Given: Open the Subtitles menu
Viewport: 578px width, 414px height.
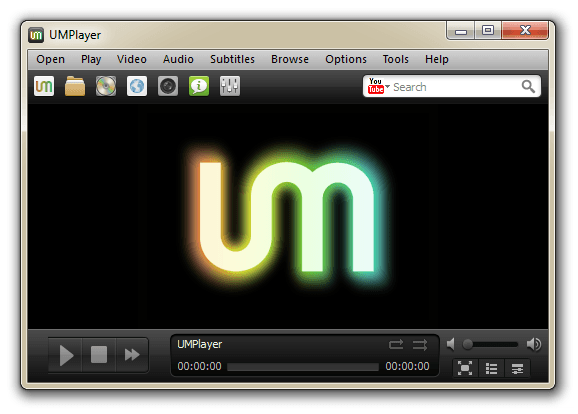Looking at the screenshot, I should tap(232, 59).
